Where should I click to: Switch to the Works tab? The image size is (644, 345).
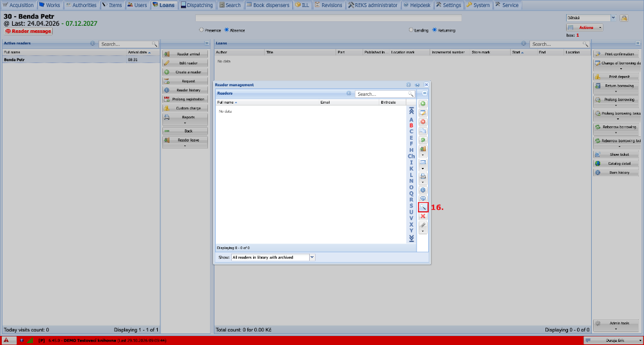point(50,5)
